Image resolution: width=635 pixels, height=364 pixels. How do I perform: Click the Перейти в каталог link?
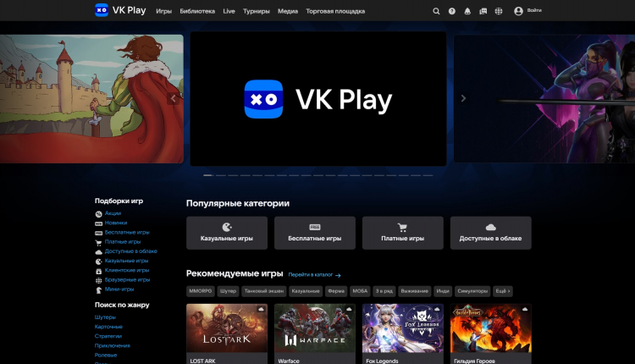[313, 275]
